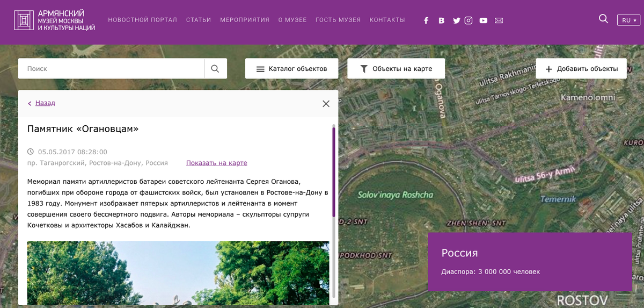Click Показать на карте link
The height and width of the screenshot is (308, 644).
click(217, 163)
